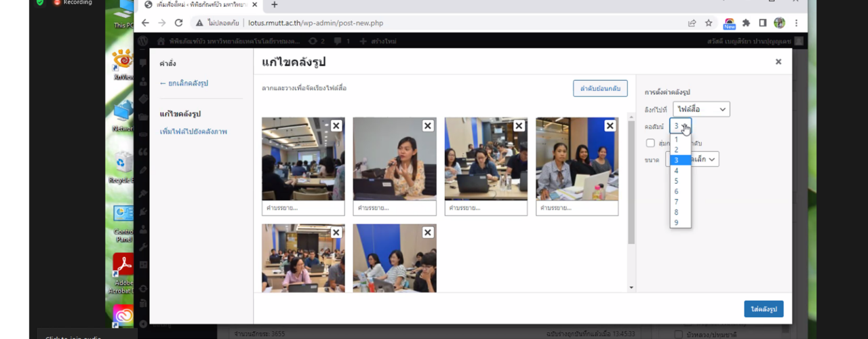
Task: Open the Tools wrench icon in WordPress sidebar
Action: click(x=142, y=247)
